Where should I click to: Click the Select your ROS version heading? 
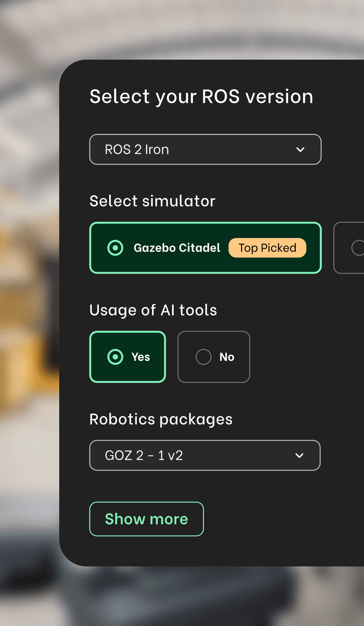[201, 97]
